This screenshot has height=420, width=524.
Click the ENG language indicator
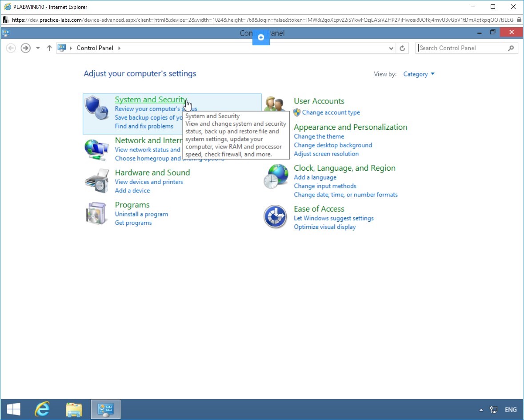(511, 410)
